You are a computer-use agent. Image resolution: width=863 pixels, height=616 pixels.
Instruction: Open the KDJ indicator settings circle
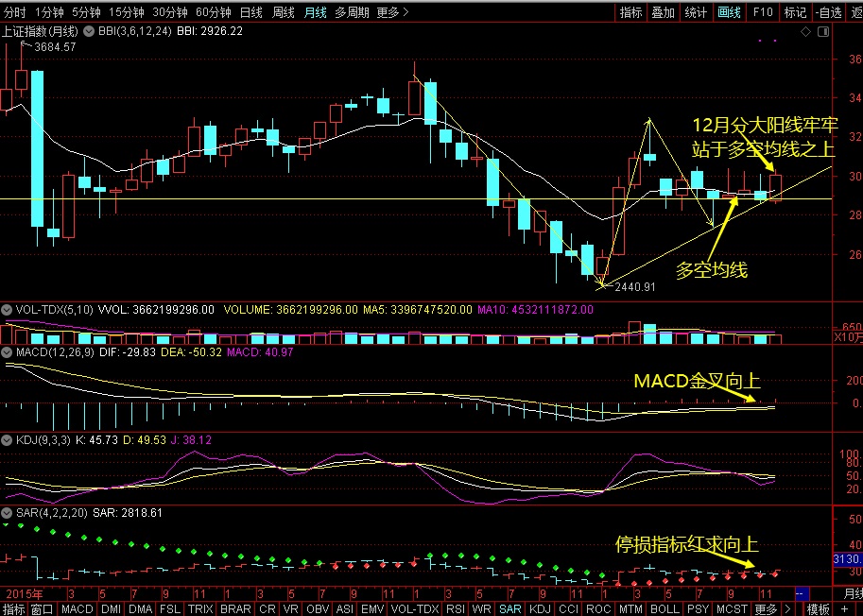click(7, 440)
